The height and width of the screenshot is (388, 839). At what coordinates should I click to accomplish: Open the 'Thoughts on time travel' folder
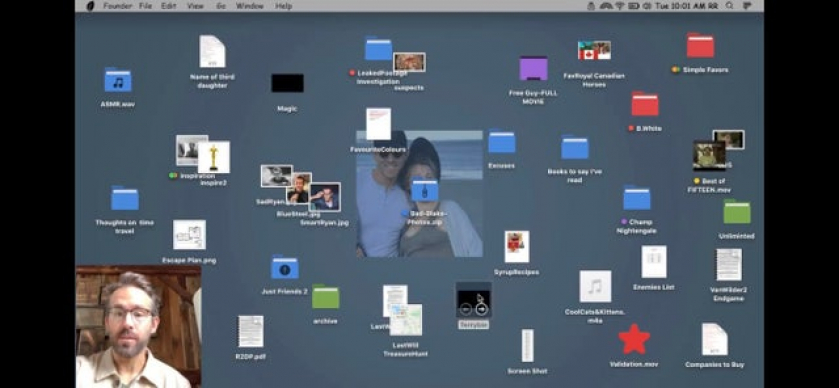[x=125, y=199]
